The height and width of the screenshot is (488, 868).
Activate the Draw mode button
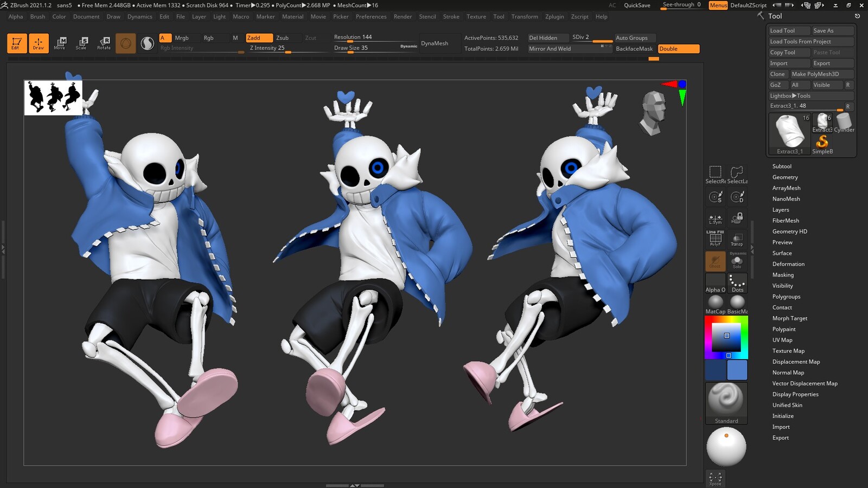coord(39,43)
